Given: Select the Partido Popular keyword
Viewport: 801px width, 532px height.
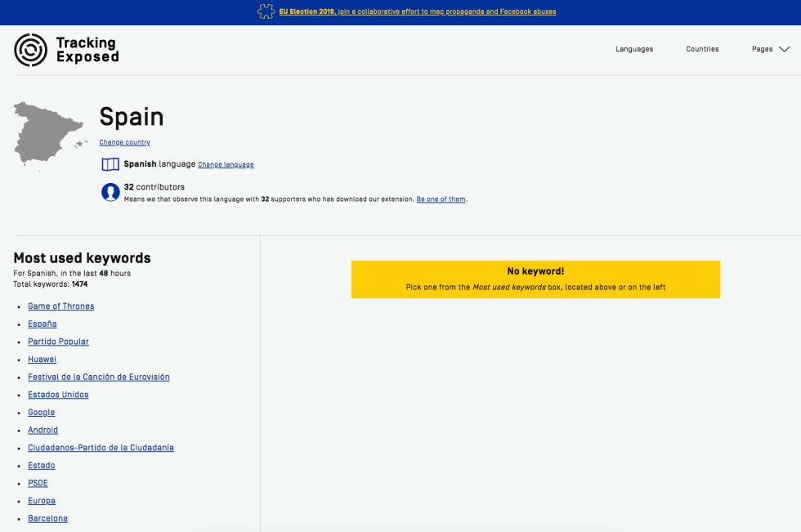Looking at the screenshot, I should tap(58, 342).
